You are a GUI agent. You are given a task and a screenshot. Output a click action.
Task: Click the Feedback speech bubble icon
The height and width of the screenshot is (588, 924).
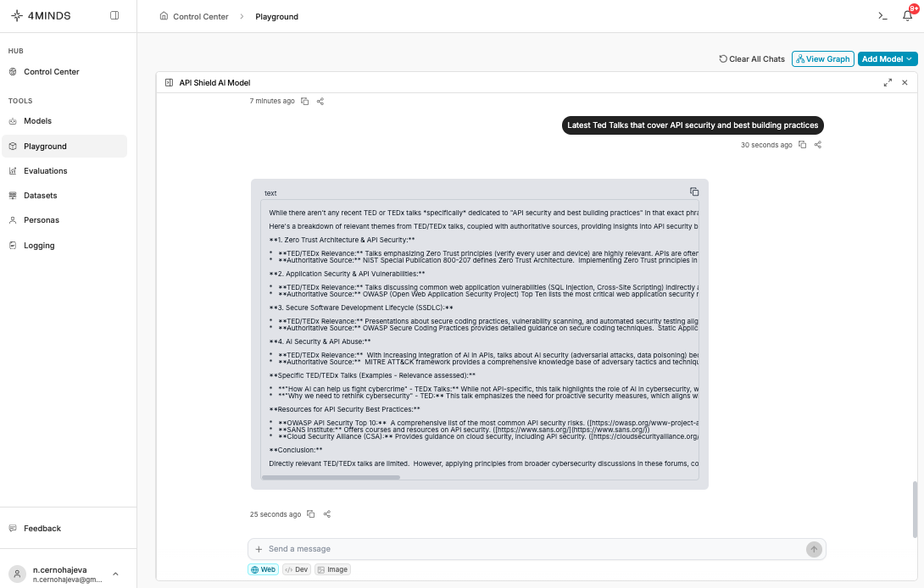click(x=13, y=529)
